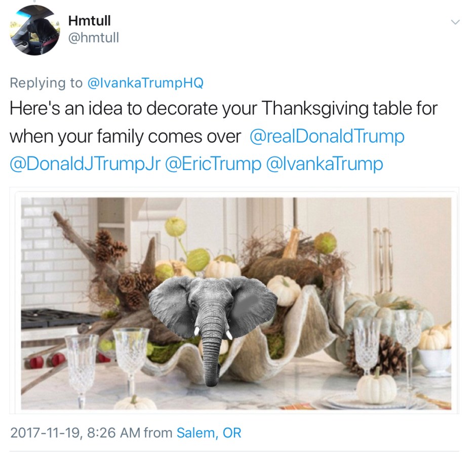
Task: Click the word Thanksgiving in the tweet
Action: pyautogui.click(x=314, y=108)
